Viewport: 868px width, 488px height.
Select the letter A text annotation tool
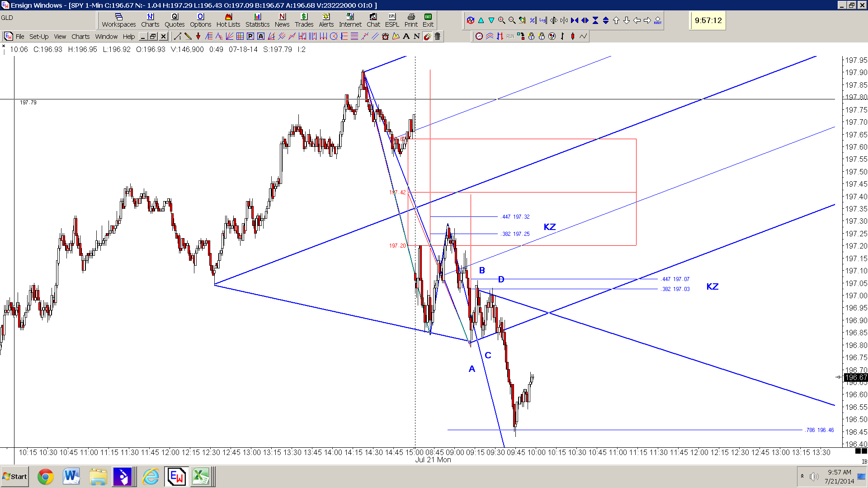pos(406,37)
